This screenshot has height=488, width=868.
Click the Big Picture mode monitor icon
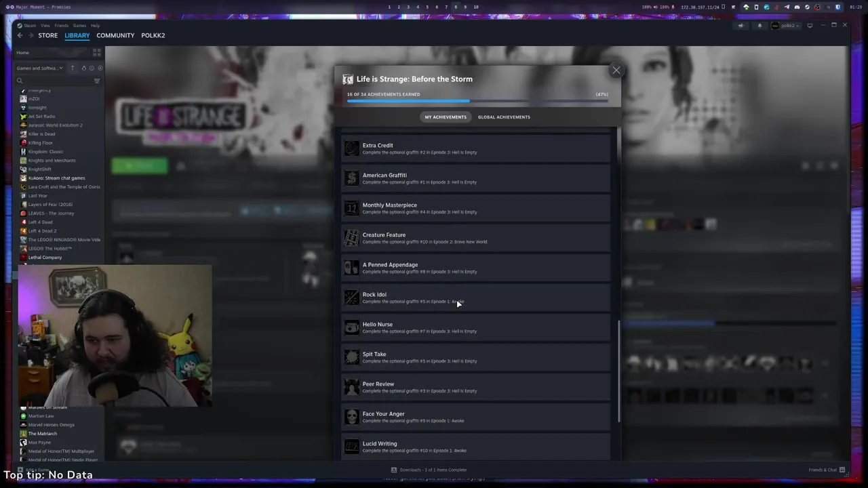810,26
